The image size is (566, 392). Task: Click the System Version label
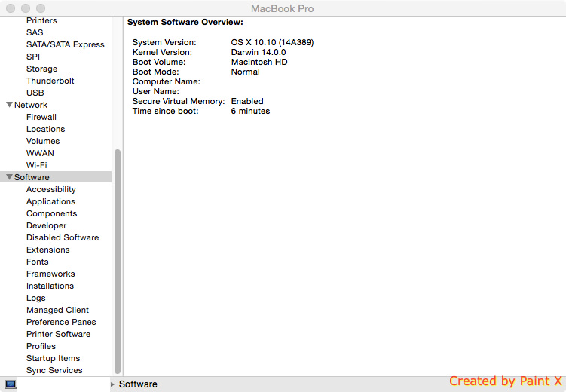(164, 43)
